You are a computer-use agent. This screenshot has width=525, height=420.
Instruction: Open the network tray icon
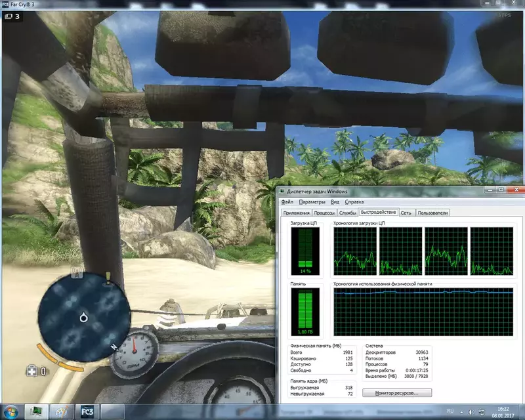(x=481, y=412)
